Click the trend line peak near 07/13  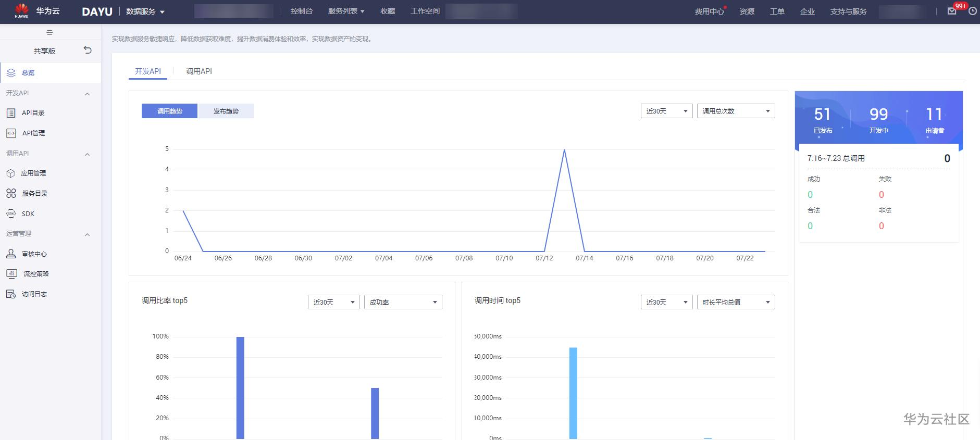click(564, 150)
